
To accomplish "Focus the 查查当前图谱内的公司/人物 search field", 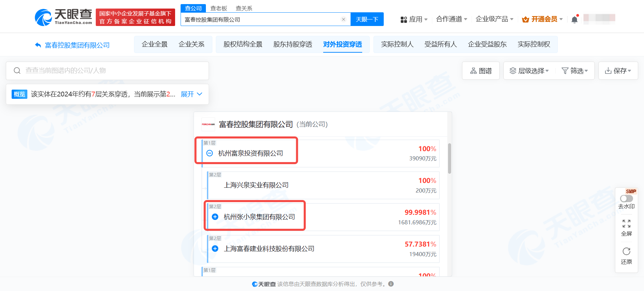I will [107, 71].
